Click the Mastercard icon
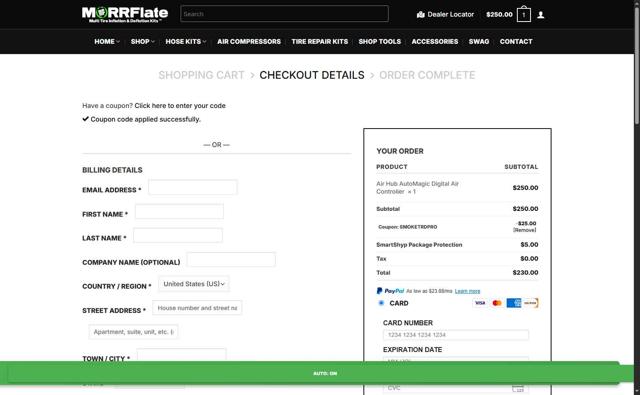The image size is (640, 395). (497, 303)
